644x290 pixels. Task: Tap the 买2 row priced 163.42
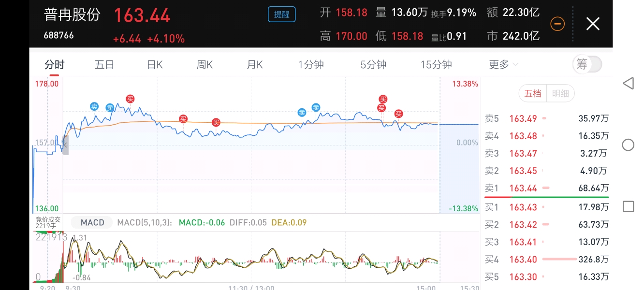click(546, 224)
